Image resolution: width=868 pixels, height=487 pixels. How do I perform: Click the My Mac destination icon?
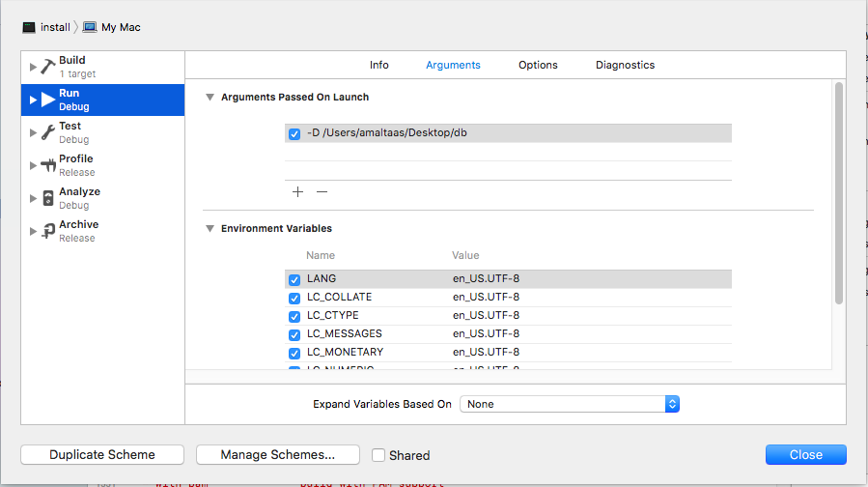coord(90,27)
